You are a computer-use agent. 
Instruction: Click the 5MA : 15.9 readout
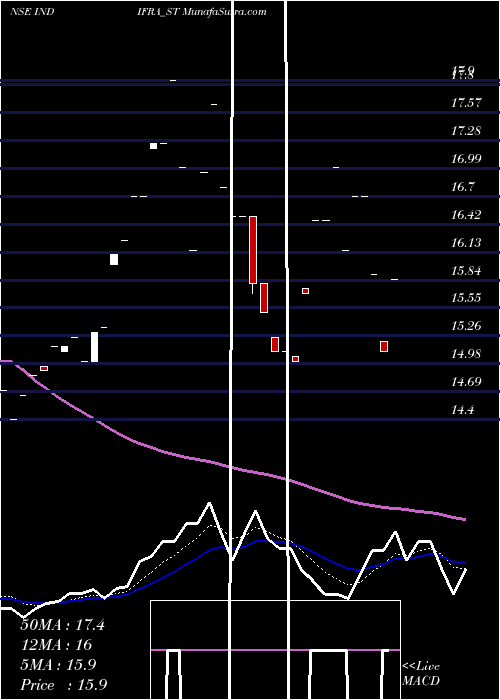pyautogui.click(x=58, y=665)
